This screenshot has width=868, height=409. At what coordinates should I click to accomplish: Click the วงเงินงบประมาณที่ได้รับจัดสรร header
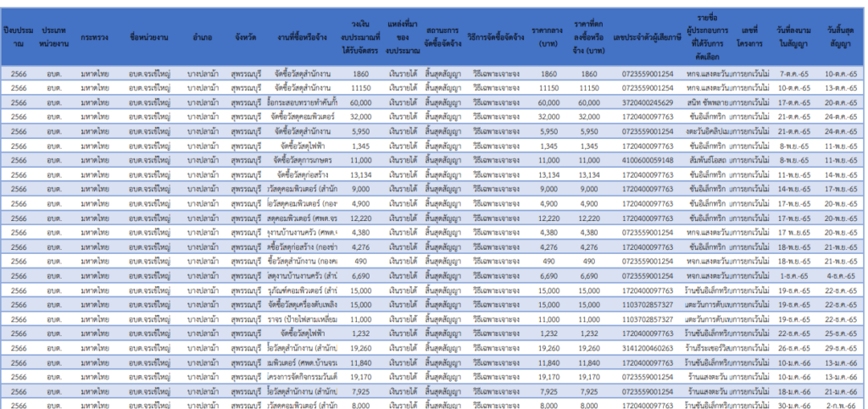pyautogui.click(x=359, y=37)
